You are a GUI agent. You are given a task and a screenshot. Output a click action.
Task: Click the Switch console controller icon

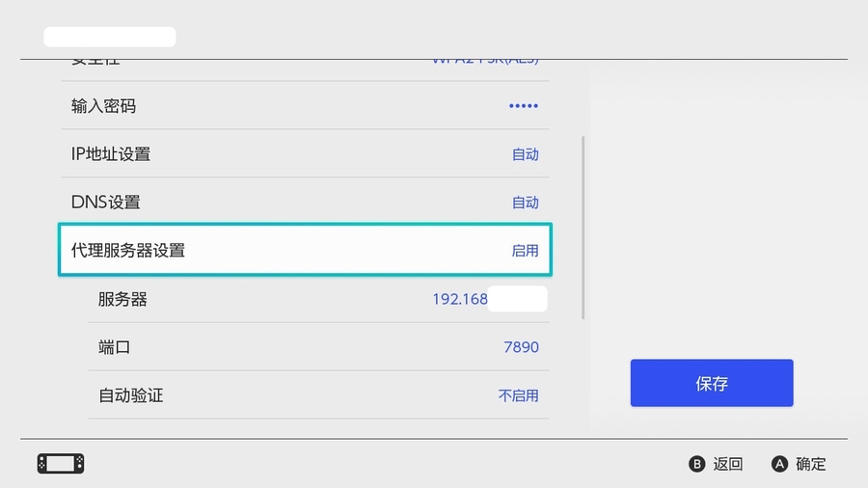(x=61, y=464)
